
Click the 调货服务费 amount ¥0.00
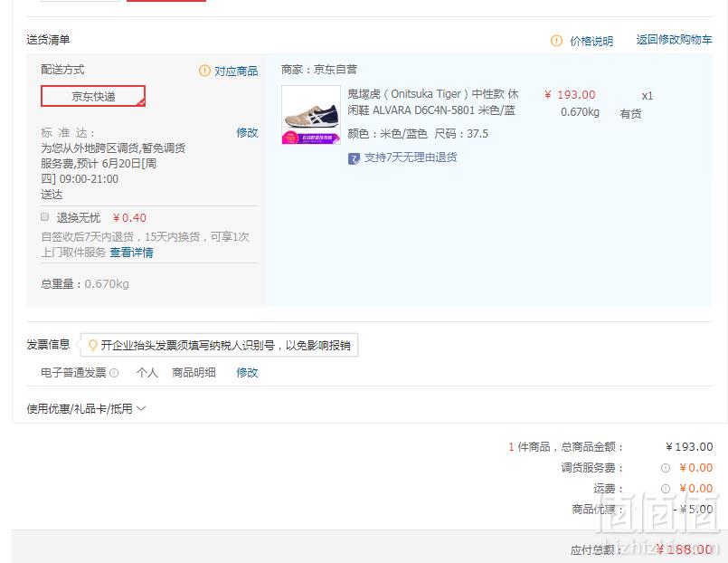(x=696, y=468)
